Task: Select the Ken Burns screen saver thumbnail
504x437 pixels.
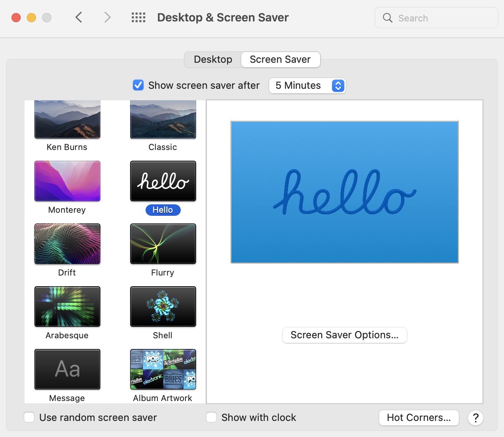Action: click(x=67, y=119)
